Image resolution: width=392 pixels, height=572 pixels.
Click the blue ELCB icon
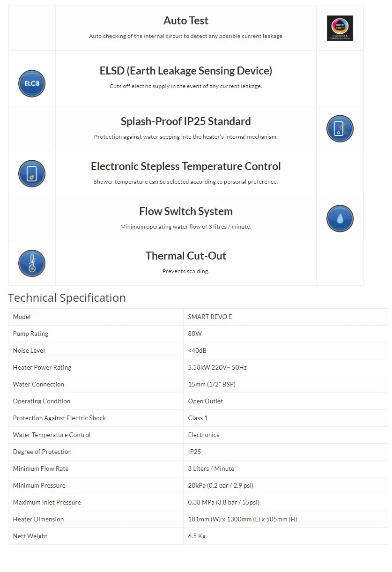pos(32,83)
